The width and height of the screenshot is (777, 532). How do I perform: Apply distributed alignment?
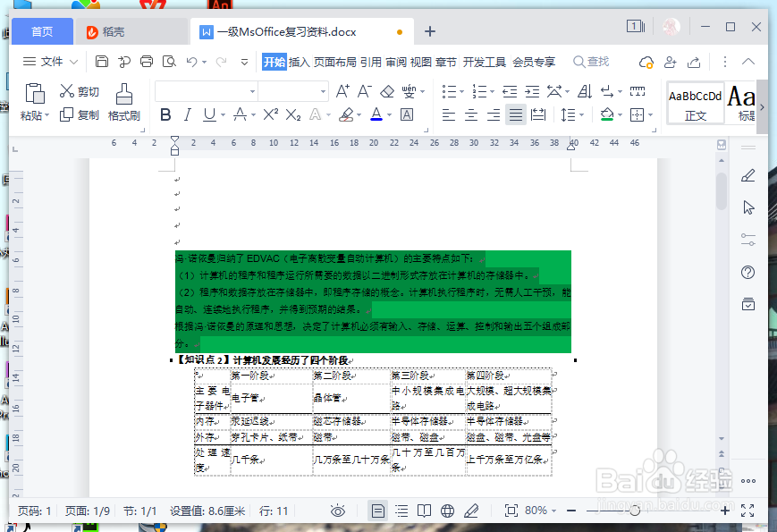pyautogui.click(x=538, y=115)
